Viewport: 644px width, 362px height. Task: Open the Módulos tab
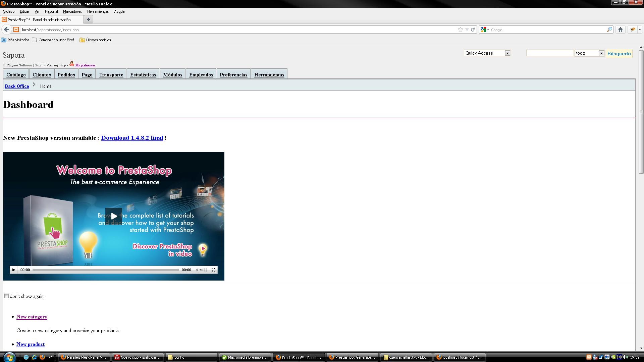coord(172,75)
